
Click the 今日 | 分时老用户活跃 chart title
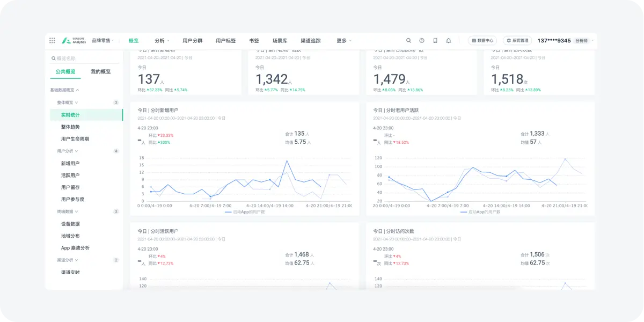(396, 110)
